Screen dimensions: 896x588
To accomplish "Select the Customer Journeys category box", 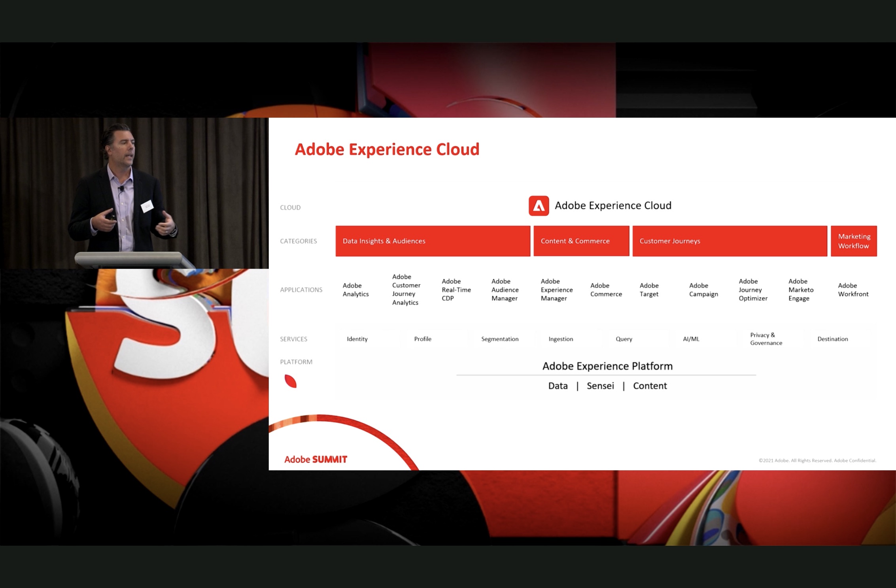I will point(730,241).
